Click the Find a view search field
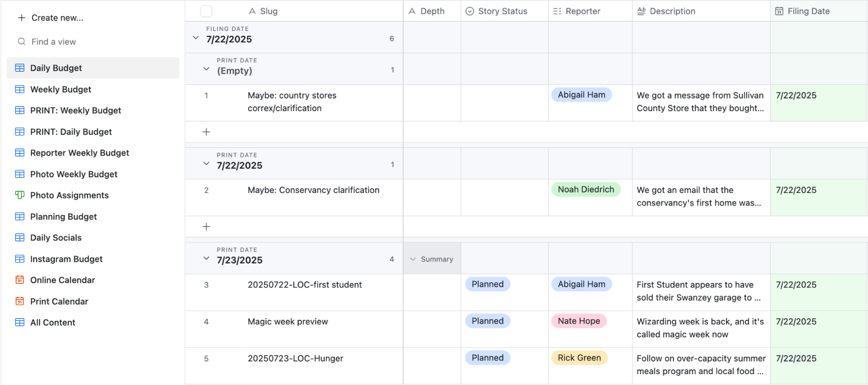This screenshot has height=385, width=868. tap(93, 42)
